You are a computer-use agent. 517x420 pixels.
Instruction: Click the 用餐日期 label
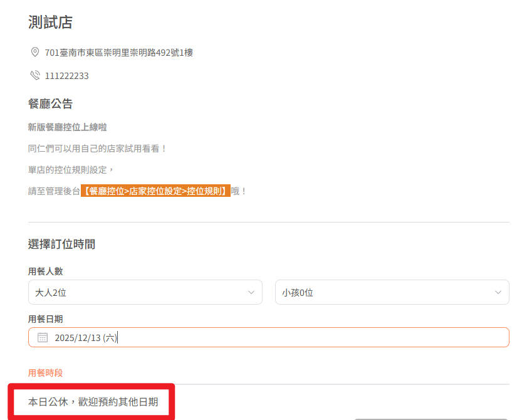pos(45,319)
